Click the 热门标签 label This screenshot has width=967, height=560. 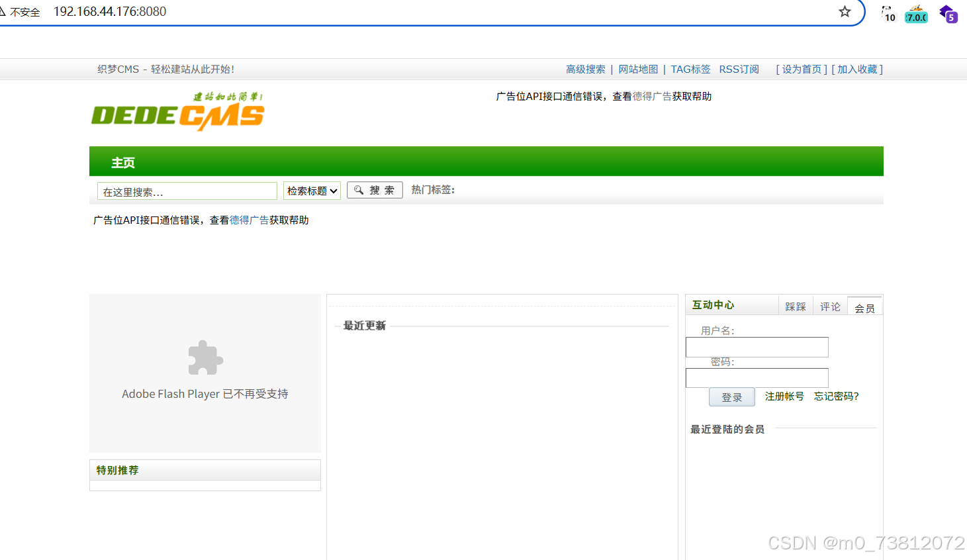coord(433,189)
